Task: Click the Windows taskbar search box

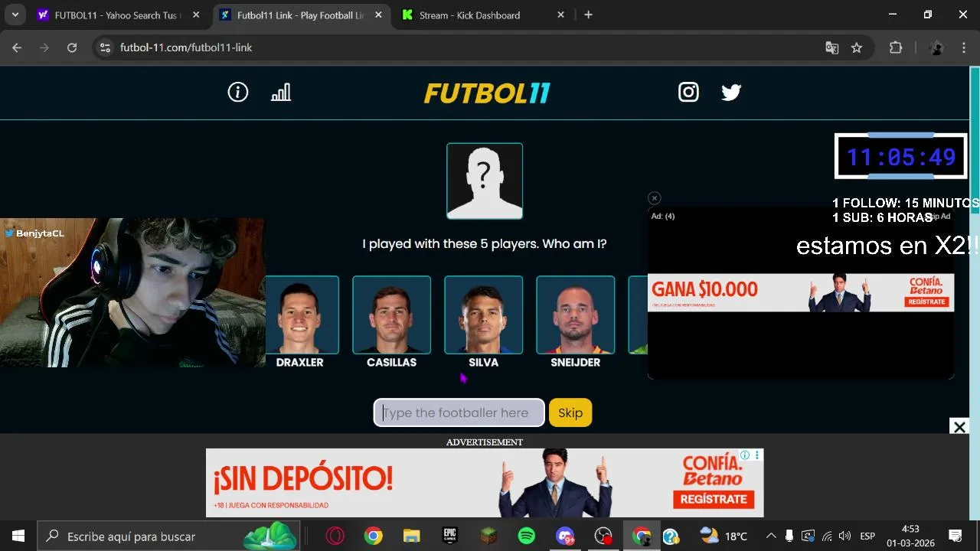Action: tap(168, 536)
